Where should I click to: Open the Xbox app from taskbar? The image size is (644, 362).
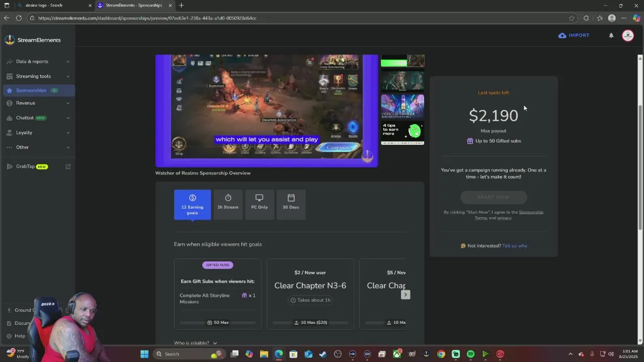point(397,354)
